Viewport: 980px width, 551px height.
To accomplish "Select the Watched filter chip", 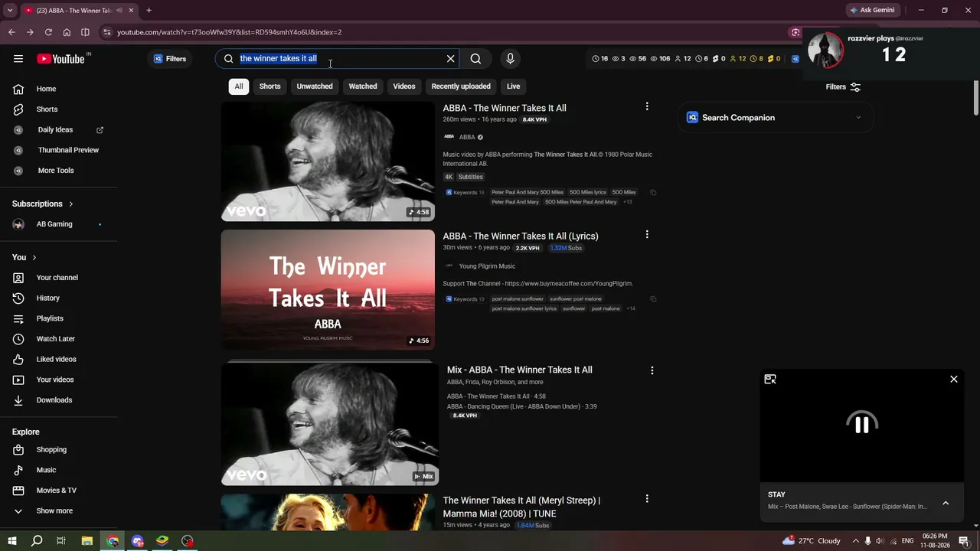I will click(x=363, y=86).
